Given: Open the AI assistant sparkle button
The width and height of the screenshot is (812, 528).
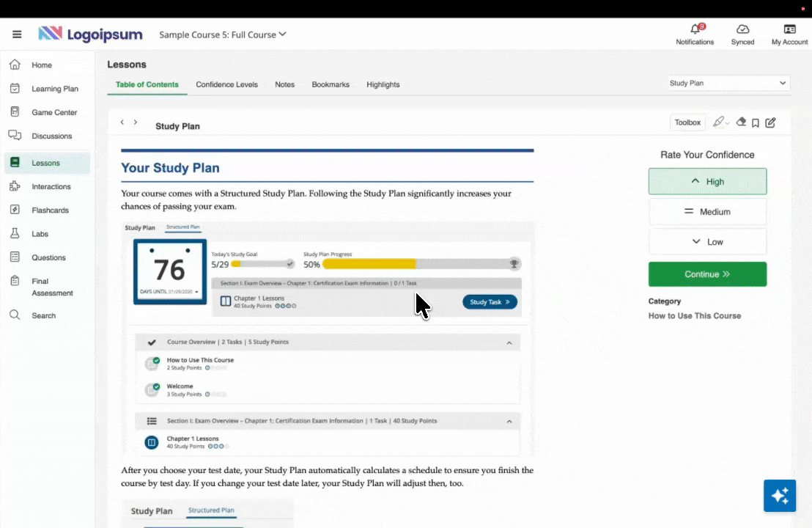Looking at the screenshot, I should [779, 496].
